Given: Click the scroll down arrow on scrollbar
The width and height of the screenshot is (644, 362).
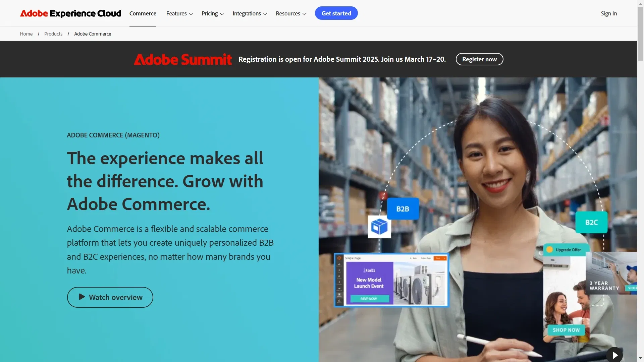Looking at the screenshot, I should pos(640,358).
